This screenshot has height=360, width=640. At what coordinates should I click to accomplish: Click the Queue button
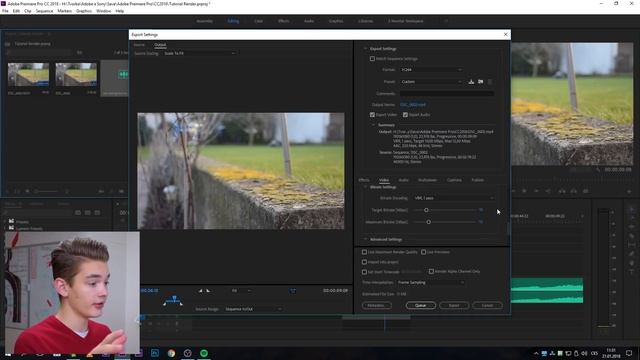click(420, 305)
